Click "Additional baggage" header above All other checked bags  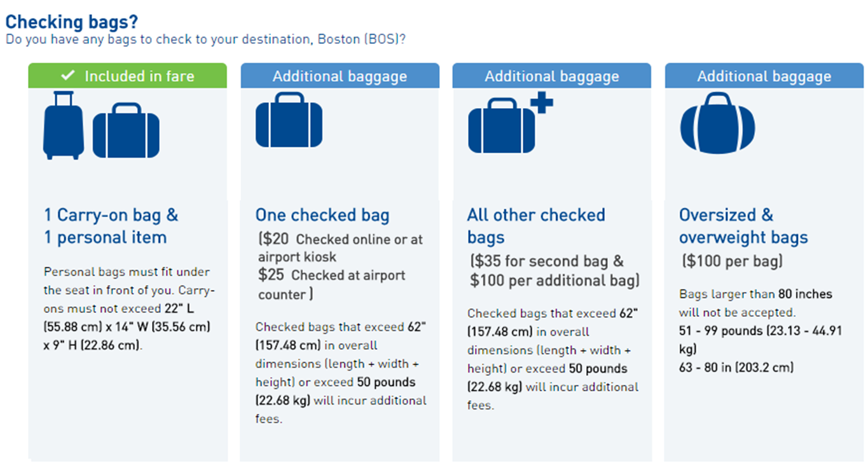[x=551, y=76]
